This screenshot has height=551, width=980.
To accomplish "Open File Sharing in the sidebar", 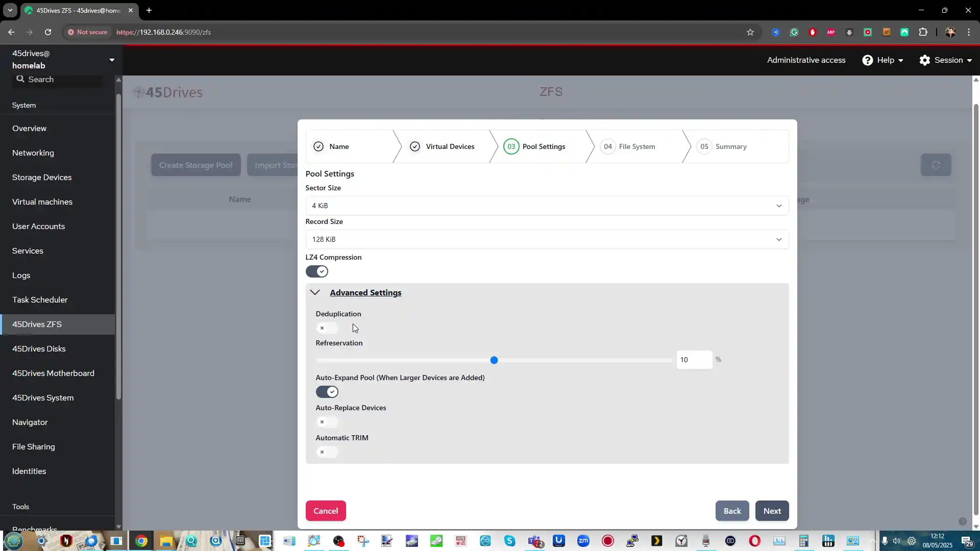I will click(x=57, y=447).
